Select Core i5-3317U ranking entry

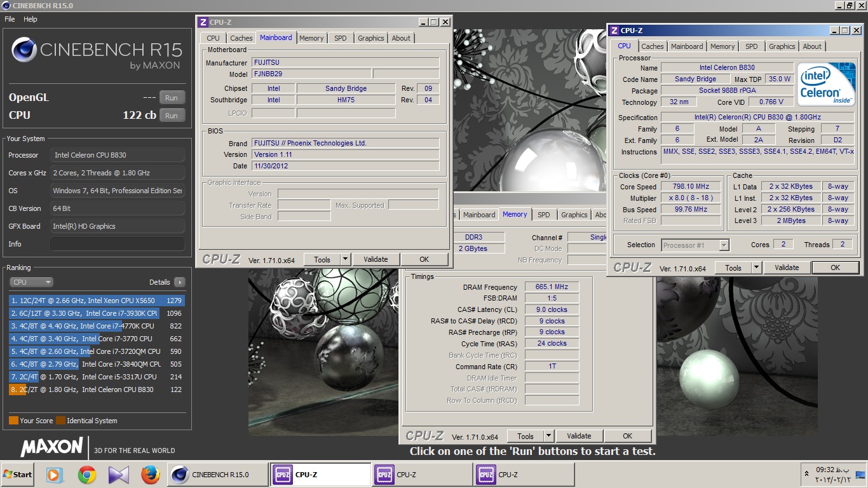pyautogui.click(x=96, y=377)
